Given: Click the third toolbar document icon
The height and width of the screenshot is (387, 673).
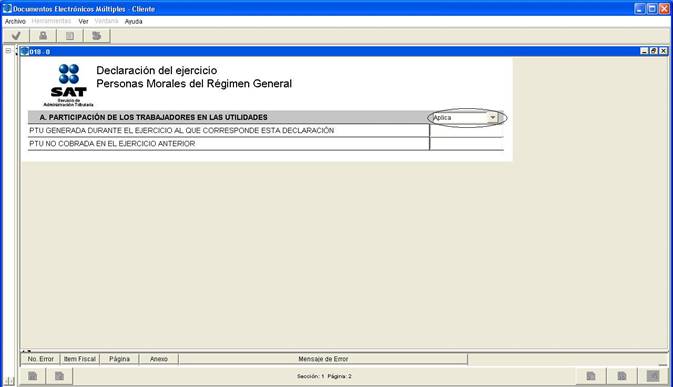Looking at the screenshot, I should coord(70,36).
